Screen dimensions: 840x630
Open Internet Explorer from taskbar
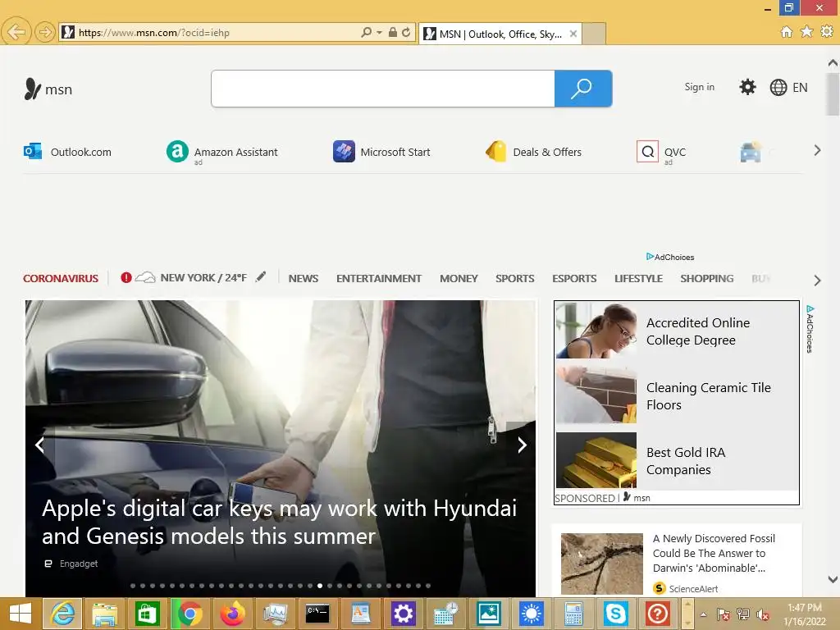62,614
